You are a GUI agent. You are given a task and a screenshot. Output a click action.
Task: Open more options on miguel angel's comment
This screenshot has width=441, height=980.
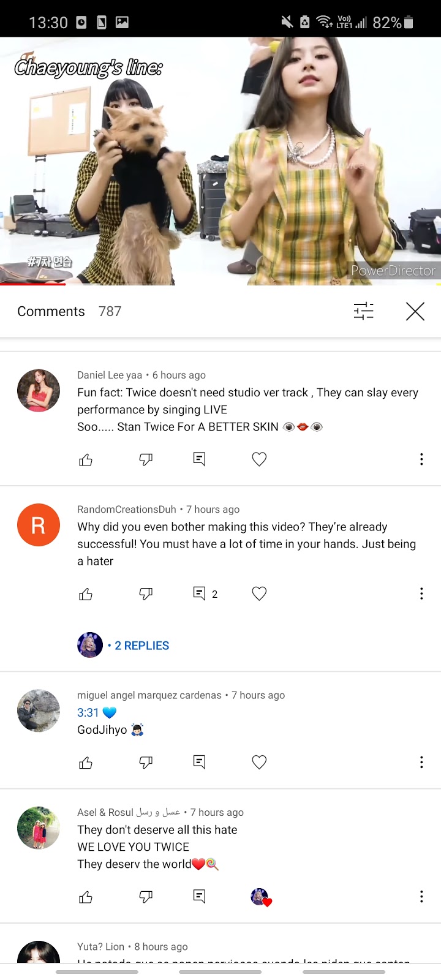pos(421,763)
